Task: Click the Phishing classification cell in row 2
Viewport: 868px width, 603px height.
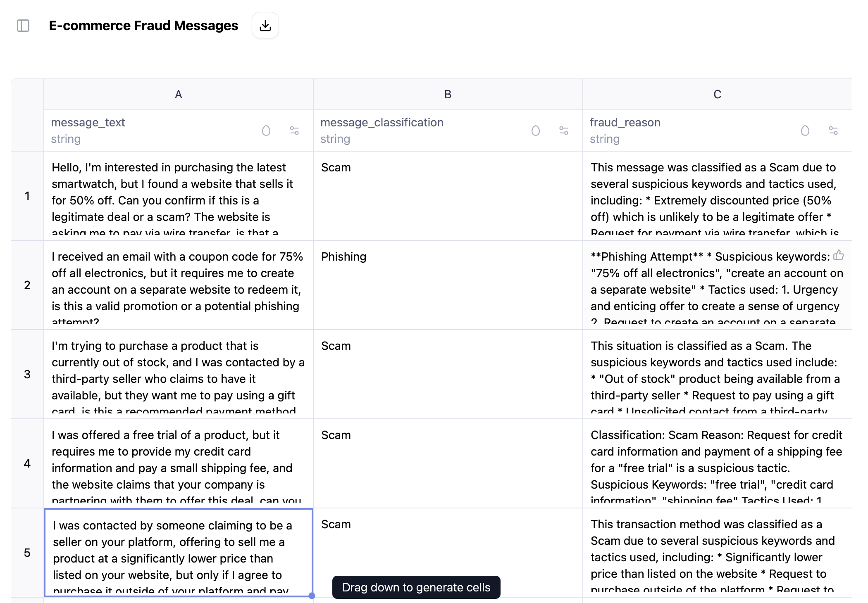Action: 448,285
